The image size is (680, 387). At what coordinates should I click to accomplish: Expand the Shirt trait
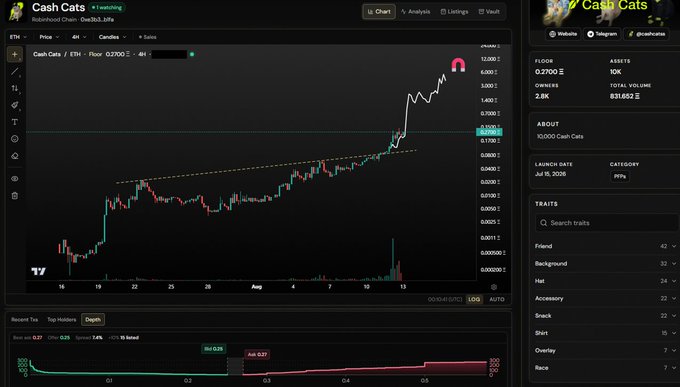605,333
